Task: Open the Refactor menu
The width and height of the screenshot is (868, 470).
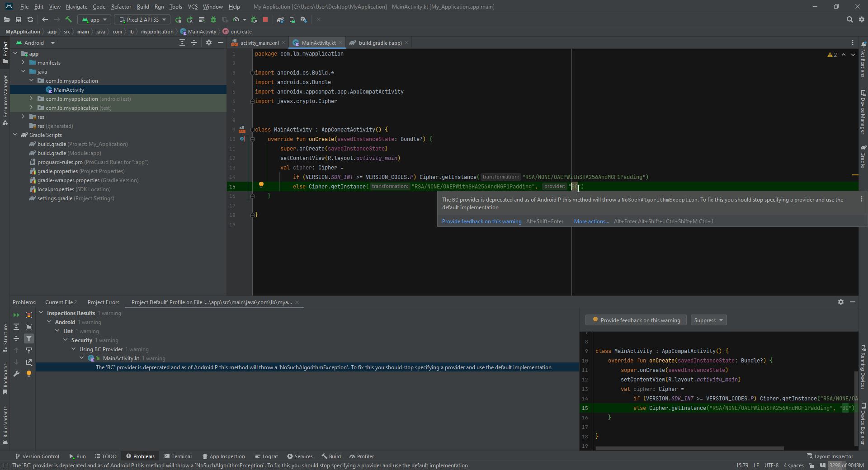Action: (x=121, y=7)
